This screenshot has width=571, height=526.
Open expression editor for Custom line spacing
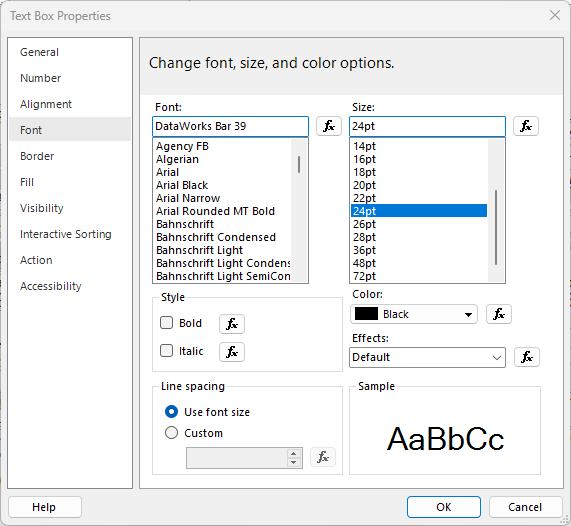click(x=323, y=457)
